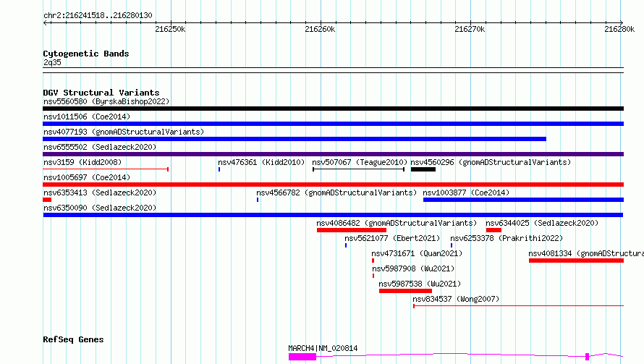
Task: Click the red bar of nsv4086482
Action: pos(352,230)
